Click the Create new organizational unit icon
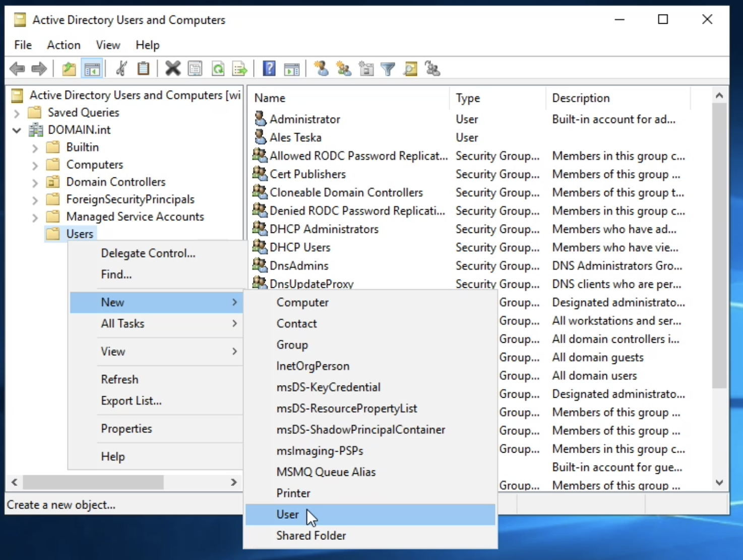This screenshot has width=743, height=560. coord(366,69)
